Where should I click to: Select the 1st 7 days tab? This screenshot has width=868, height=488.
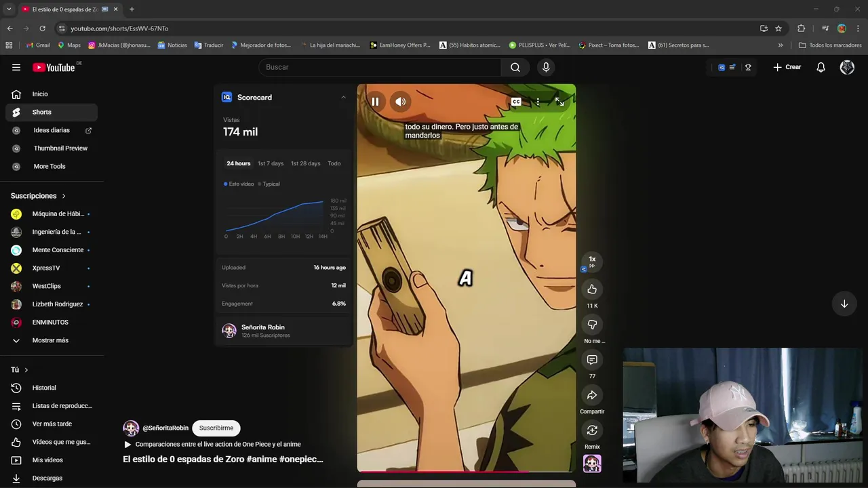click(271, 163)
